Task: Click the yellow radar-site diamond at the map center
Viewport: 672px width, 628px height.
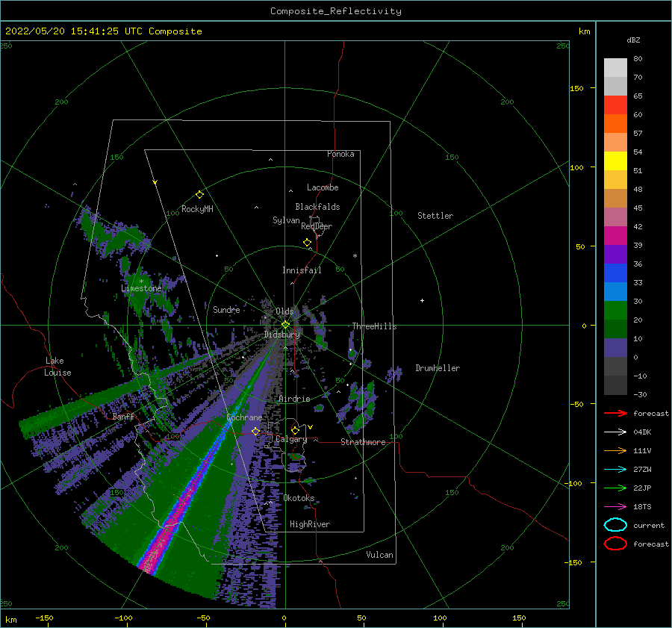Action: pos(285,325)
